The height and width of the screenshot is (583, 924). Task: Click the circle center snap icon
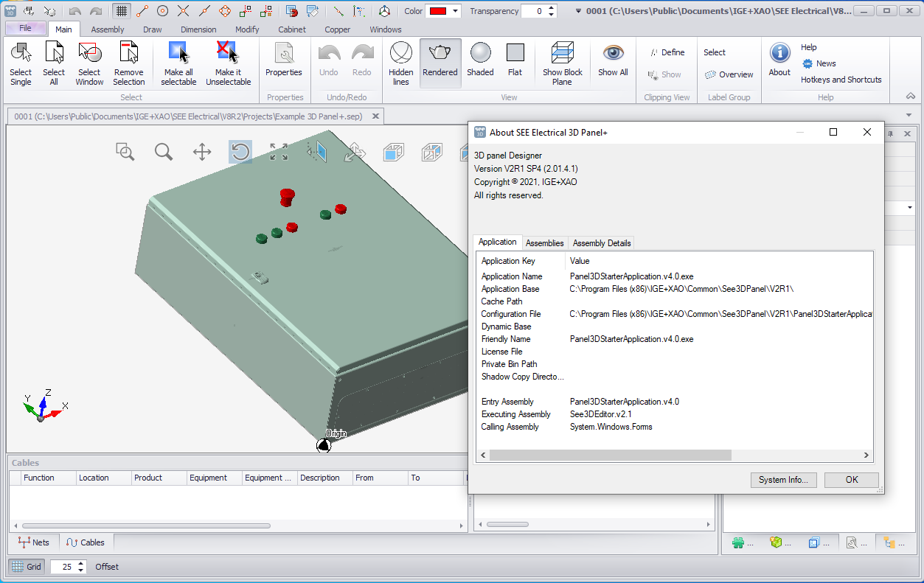(x=163, y=11)
